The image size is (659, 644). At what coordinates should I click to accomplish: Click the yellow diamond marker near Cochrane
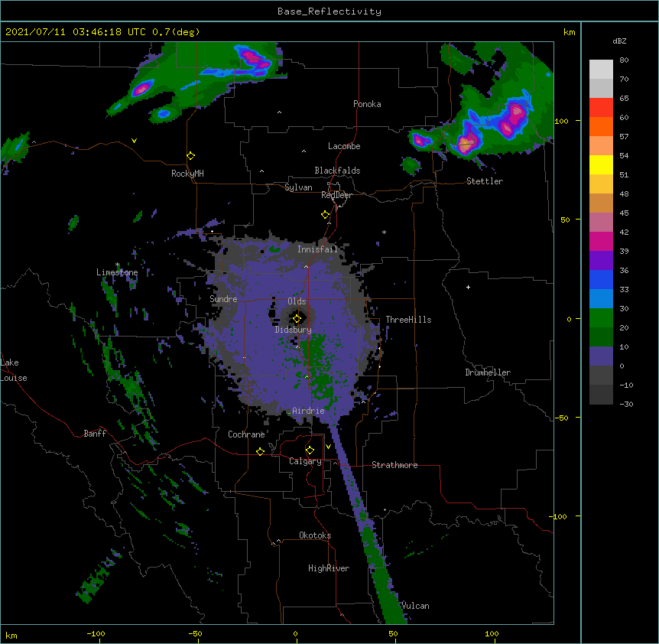click(x=260, y=451)
